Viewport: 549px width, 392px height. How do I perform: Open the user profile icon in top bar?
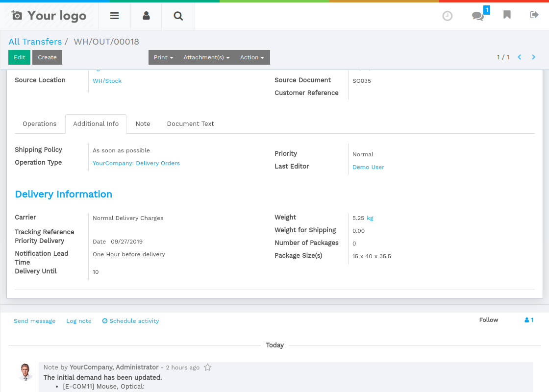146,16
